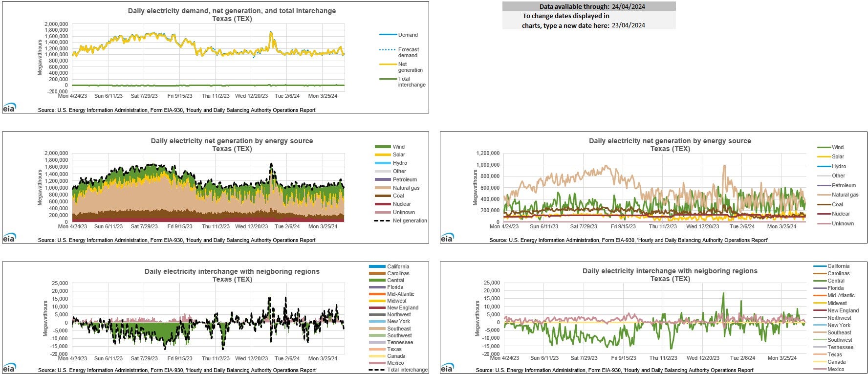Image resolution: width=868 pixels, height=374 pixels.
Task: Click the eia logo in the line generation chart
Action: pos(447,237)
